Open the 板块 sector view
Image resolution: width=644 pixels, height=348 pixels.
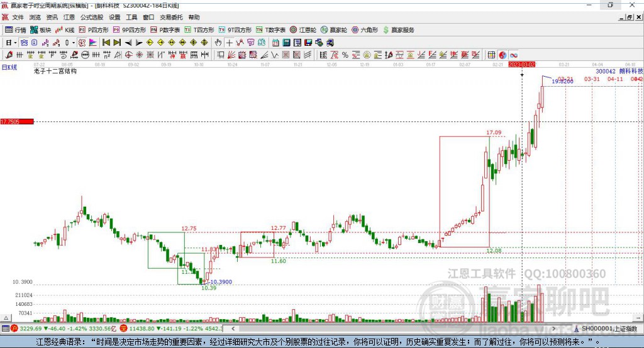(40, 30)
